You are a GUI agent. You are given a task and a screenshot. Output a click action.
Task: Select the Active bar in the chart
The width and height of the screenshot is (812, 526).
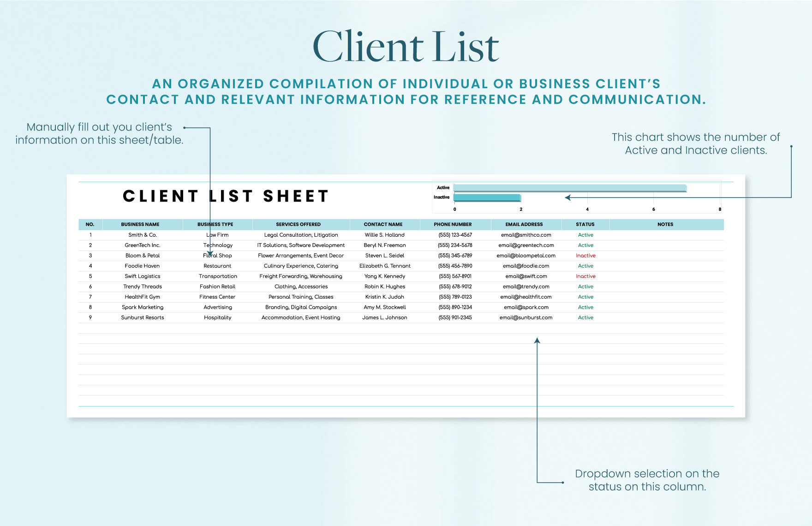(x=567, y=187)
